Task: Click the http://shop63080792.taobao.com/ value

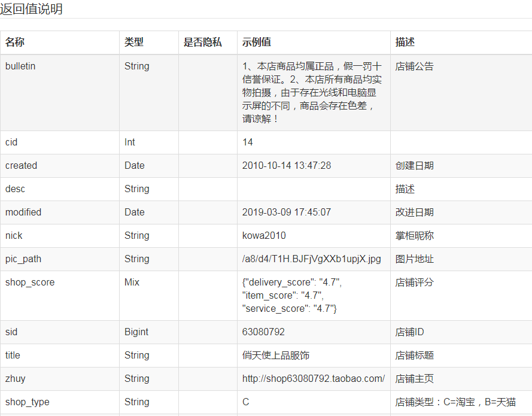Action: point(314,379)
